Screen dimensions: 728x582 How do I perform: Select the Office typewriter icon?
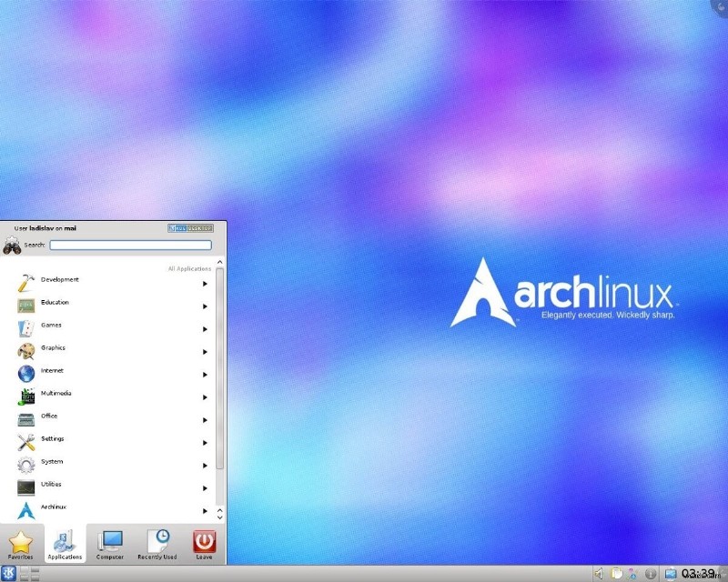(25, 418)
